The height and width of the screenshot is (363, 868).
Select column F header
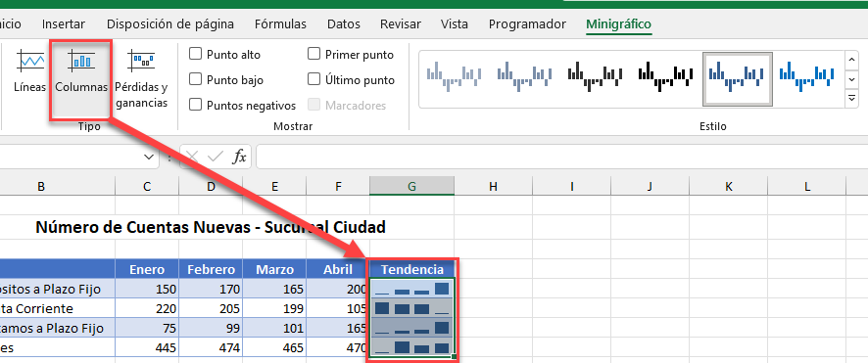point(338,187)
